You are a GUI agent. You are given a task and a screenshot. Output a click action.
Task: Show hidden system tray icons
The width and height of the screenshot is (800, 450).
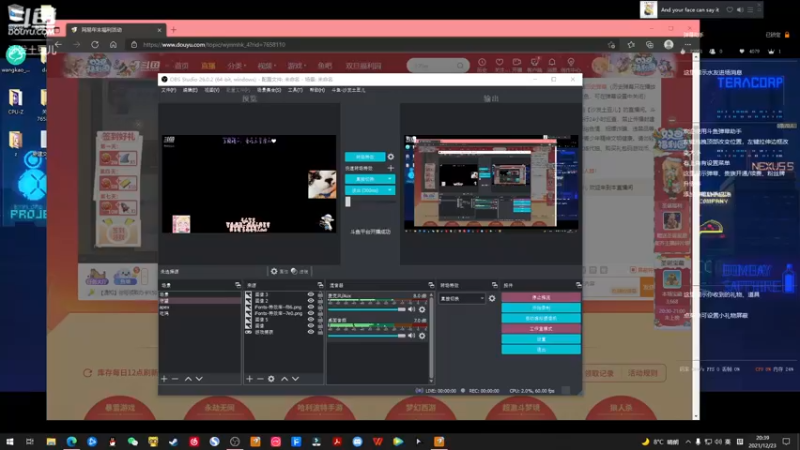688,441
